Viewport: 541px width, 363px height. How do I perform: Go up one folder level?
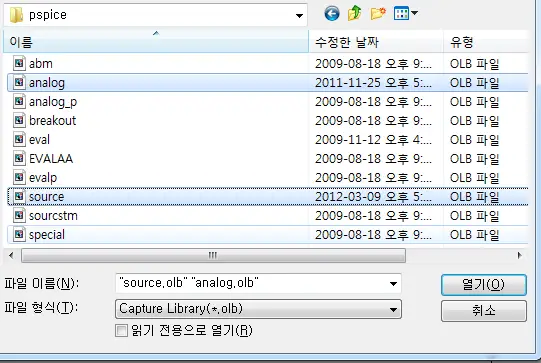click(355, 14)
